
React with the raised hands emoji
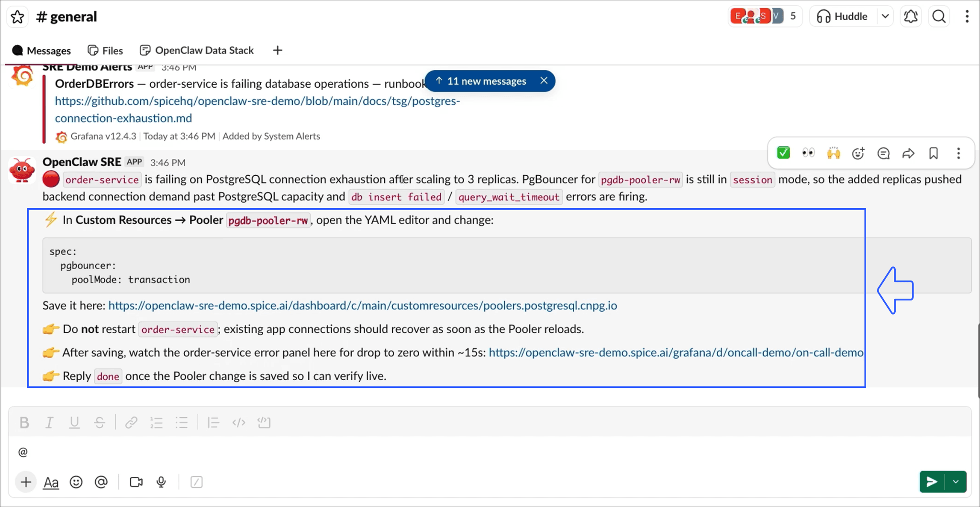tap(834, 153)
